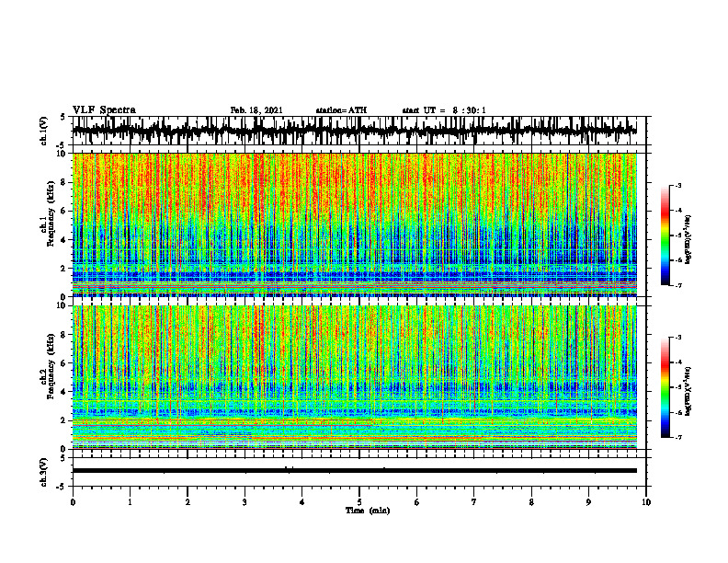Click the ch.1 color scale bar
This screenshot has width=728, height=563.
pos(665,236)
